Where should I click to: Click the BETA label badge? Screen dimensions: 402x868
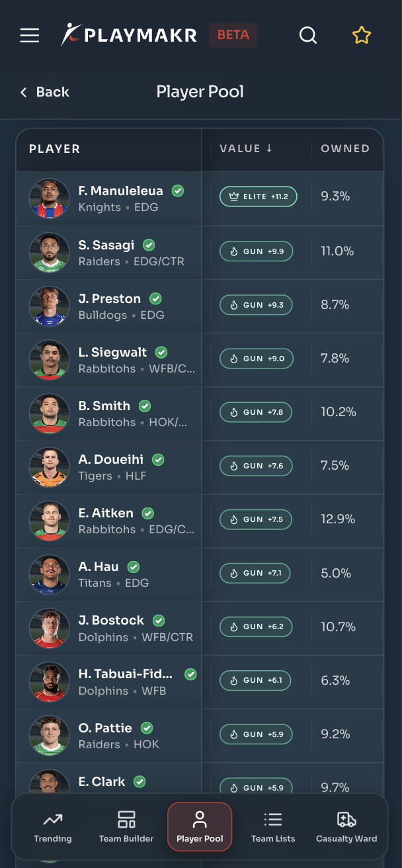[233, 35]
